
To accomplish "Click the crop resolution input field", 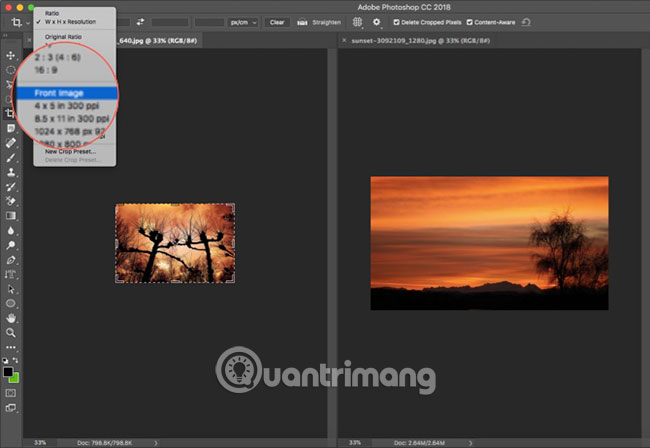I will [209, 22].
